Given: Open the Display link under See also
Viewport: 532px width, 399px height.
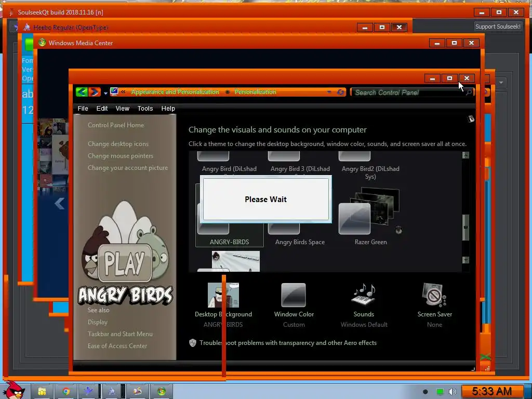Looking at the screenshot, I should (97, 322).
